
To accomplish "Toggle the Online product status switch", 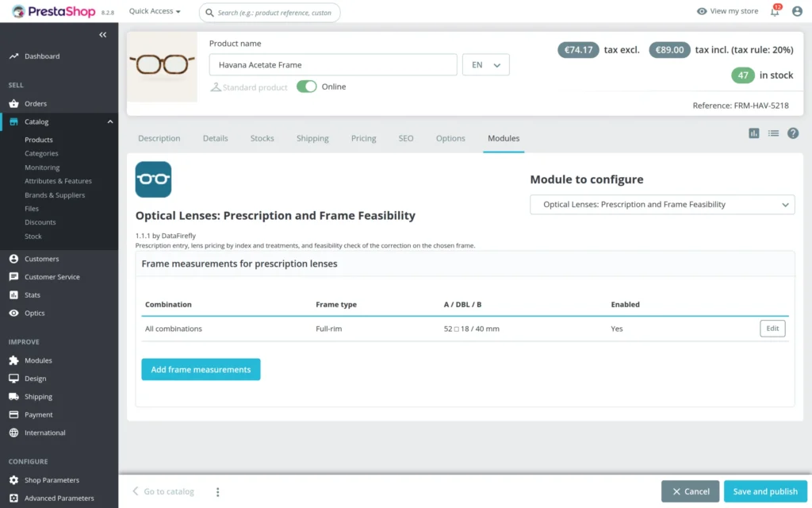I will tap(307, 87).
